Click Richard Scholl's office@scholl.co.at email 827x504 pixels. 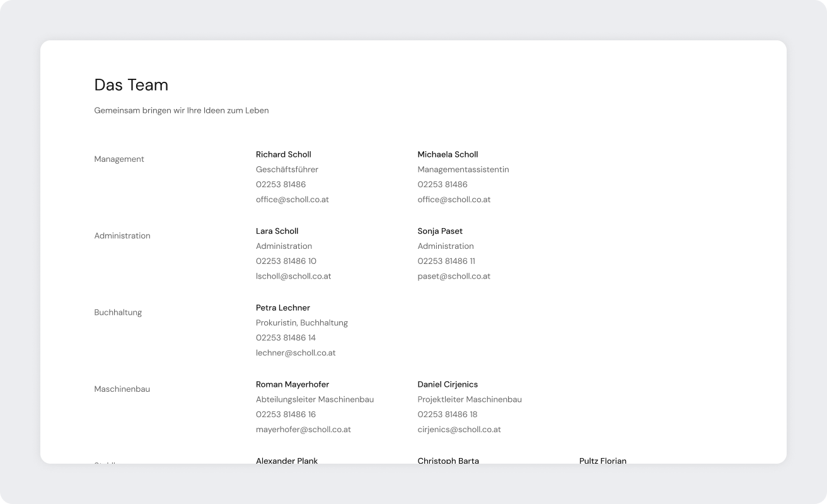coord(292,200)
